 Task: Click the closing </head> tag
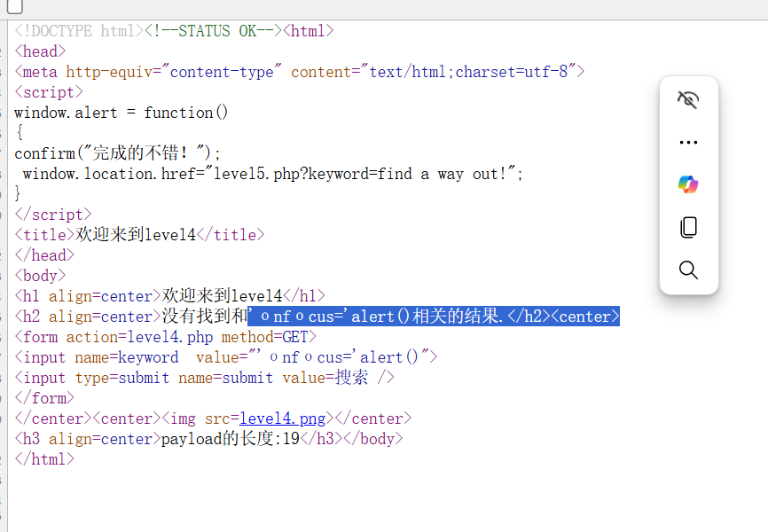point(44,255)
